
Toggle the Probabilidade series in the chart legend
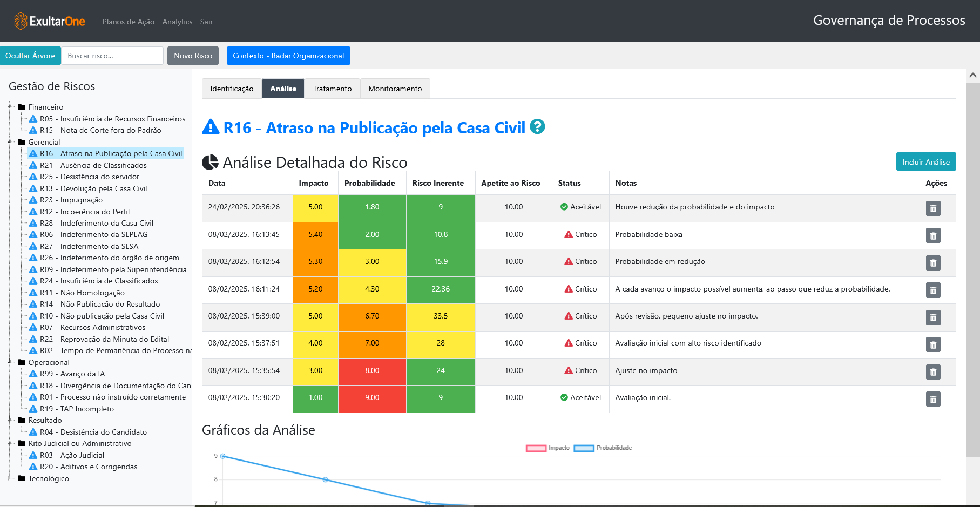click(x=614, y=448)
